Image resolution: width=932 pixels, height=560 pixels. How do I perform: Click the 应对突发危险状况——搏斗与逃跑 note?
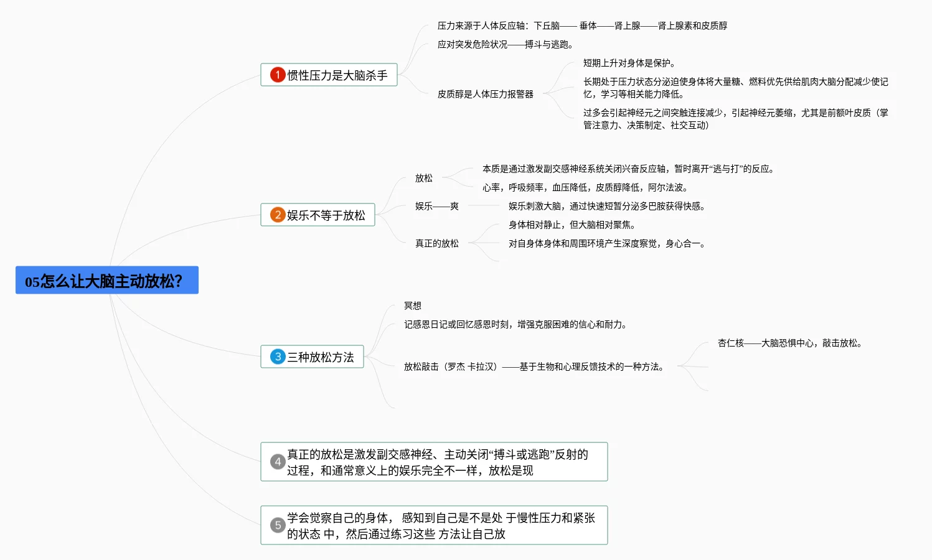pyautogui.click(x=505, y=45)
